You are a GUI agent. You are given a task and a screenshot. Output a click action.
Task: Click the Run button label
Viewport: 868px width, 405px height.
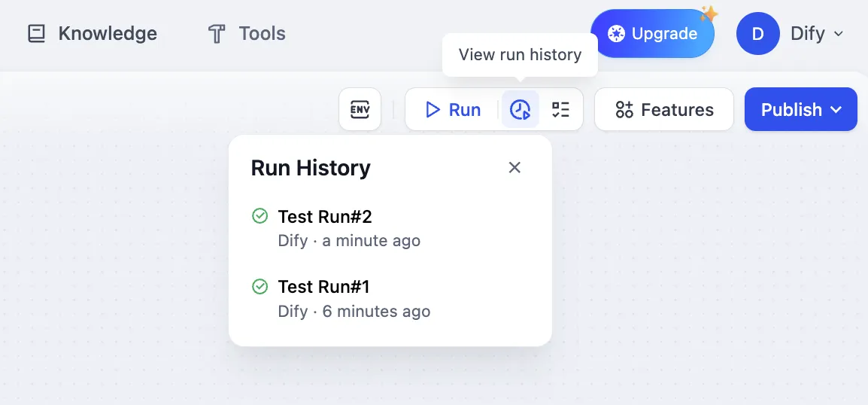point(464,110)
